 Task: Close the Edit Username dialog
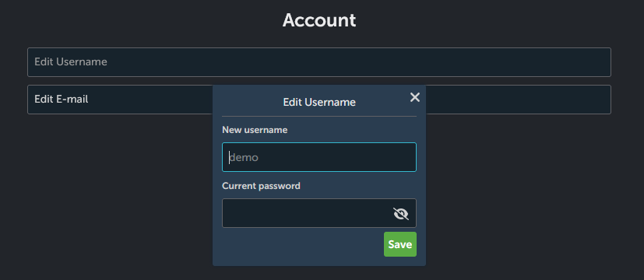tap(415, 97)
